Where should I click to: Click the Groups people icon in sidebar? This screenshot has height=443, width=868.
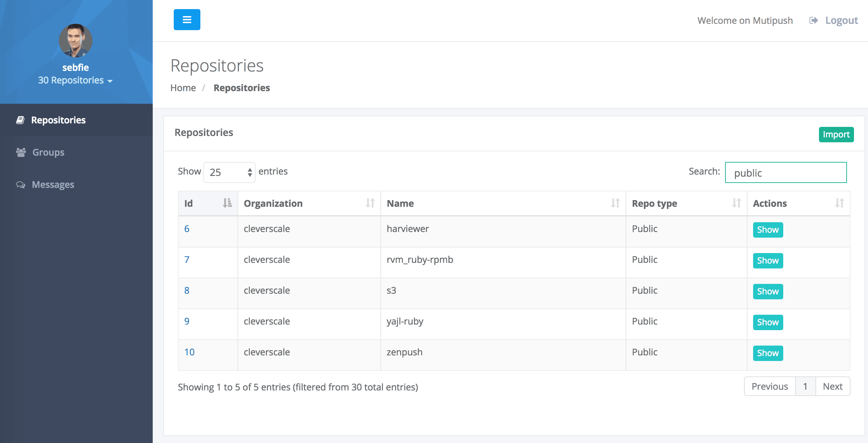pos(21,152)
